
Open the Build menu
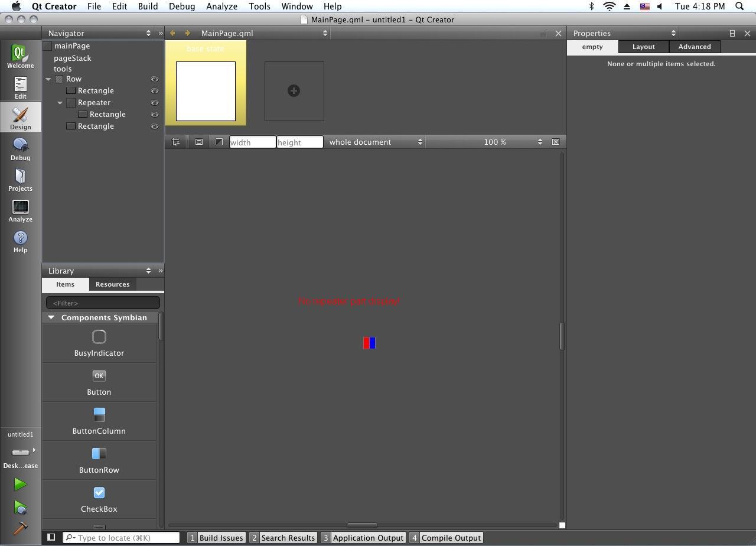point(148,6)
